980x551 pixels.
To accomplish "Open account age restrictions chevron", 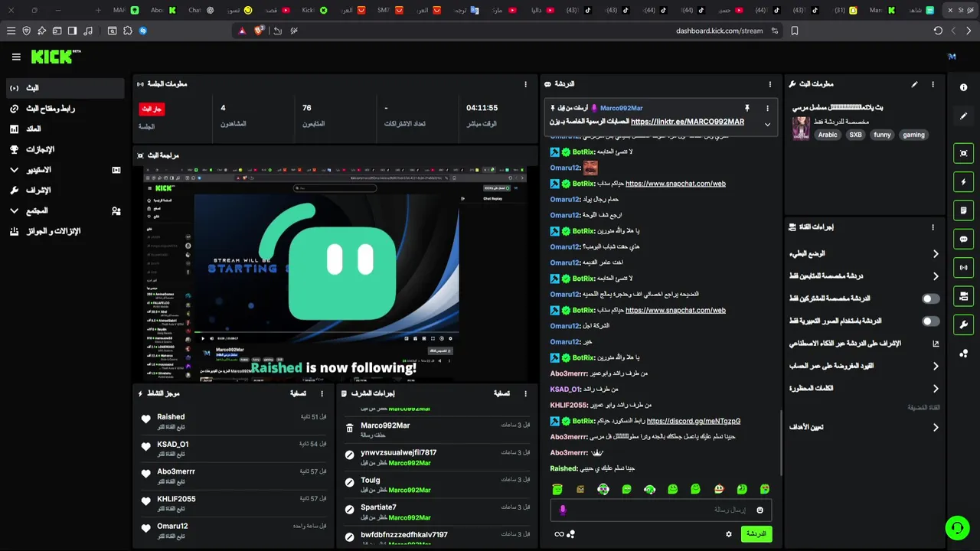I will (936, 367).
